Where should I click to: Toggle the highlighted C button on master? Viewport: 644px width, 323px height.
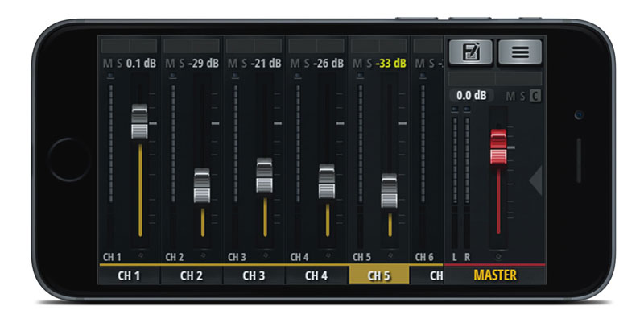click(x=535, y=96)
